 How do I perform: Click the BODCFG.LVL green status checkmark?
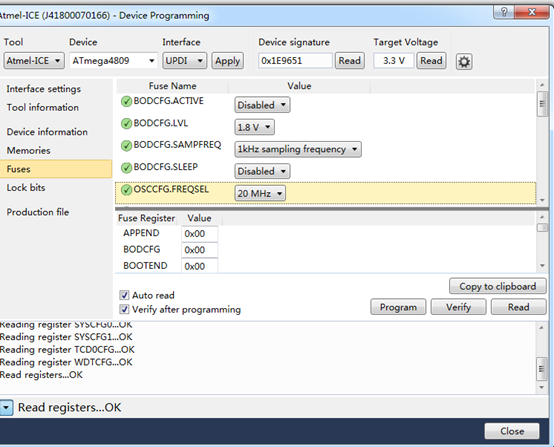pos(126,124)
